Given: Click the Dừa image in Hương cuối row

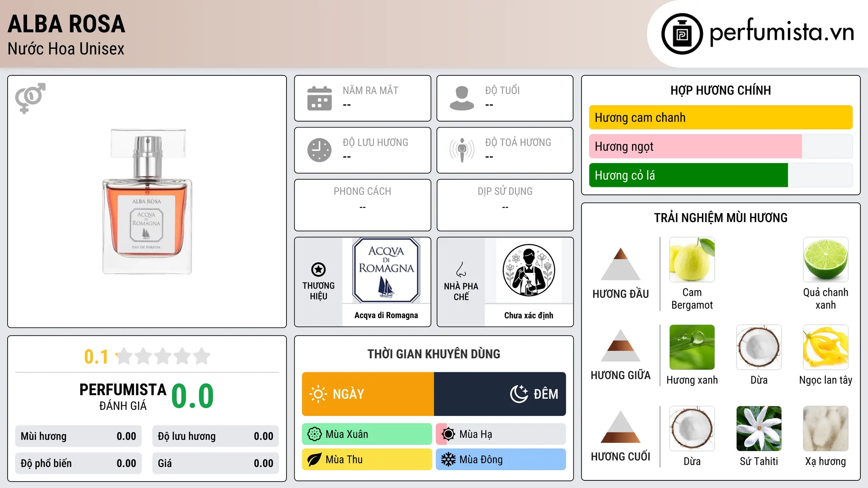Looking at the screenshot, I should pyautogui.click(x=692, y=429).
